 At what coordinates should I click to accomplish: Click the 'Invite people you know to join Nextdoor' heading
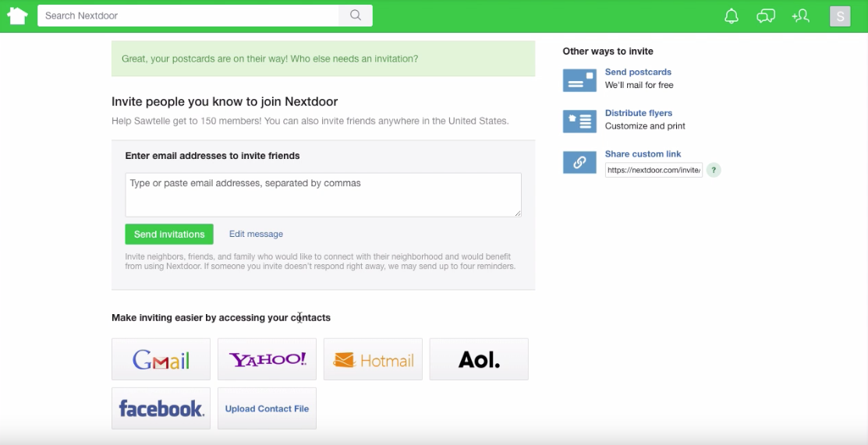tap(225, 101)
